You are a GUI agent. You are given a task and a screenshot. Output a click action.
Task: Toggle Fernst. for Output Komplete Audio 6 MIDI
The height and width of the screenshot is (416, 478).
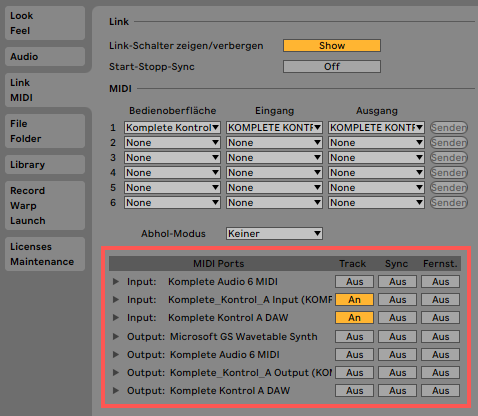click(x=440, y=355)
